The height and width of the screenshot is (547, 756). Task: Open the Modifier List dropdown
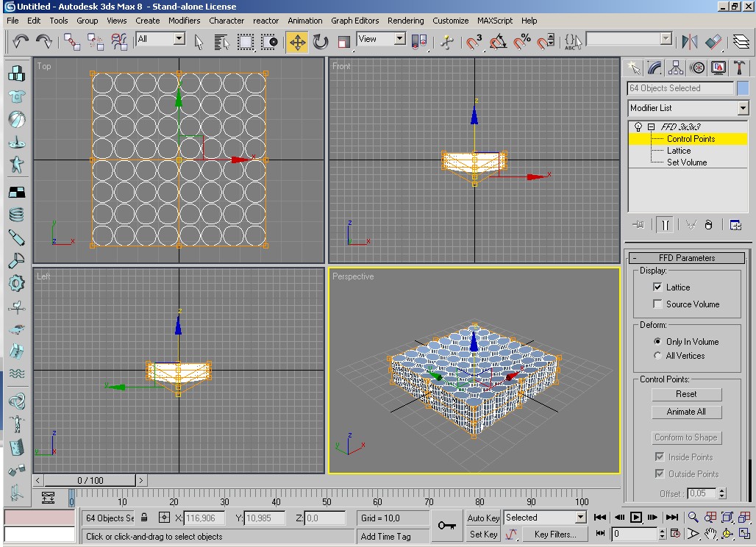(743, 108)
